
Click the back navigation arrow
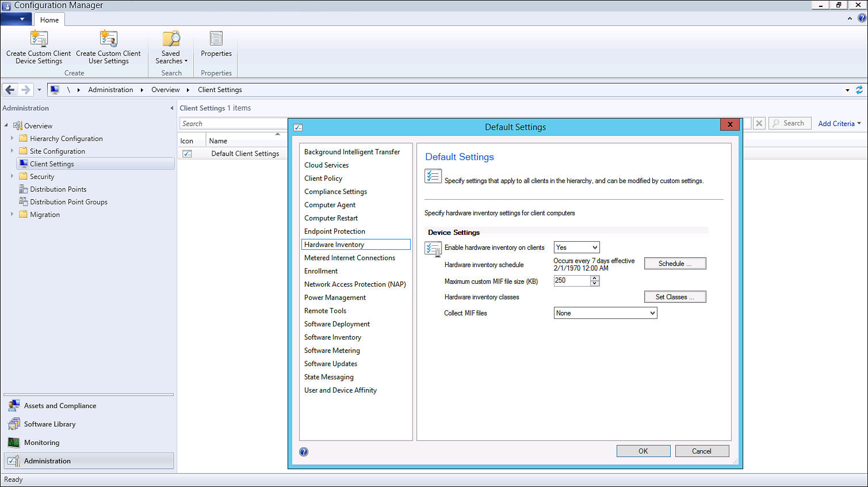click(9, 90)
